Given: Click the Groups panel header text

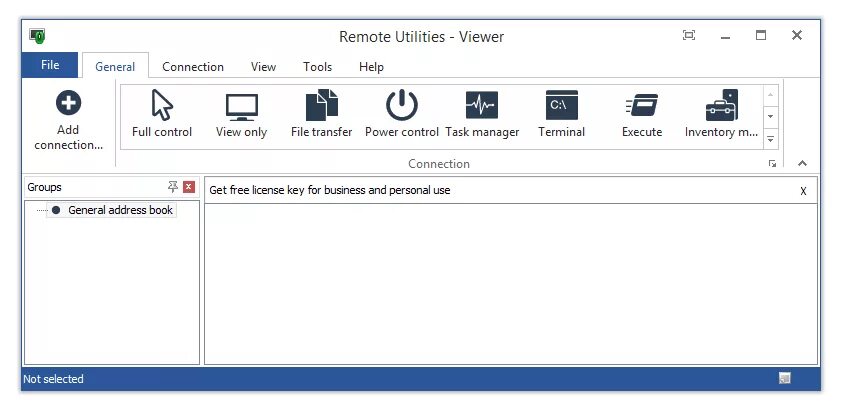Looking at the screenshot, I should [x=44, y=187].
